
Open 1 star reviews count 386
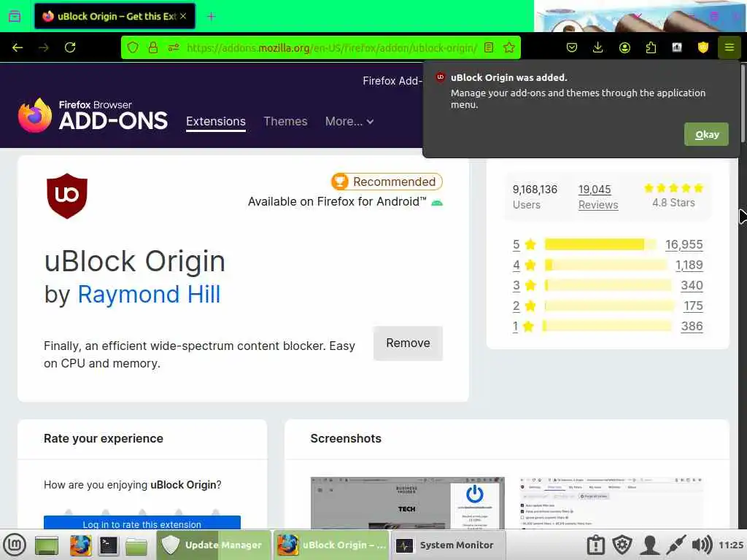tap(692, 326)
